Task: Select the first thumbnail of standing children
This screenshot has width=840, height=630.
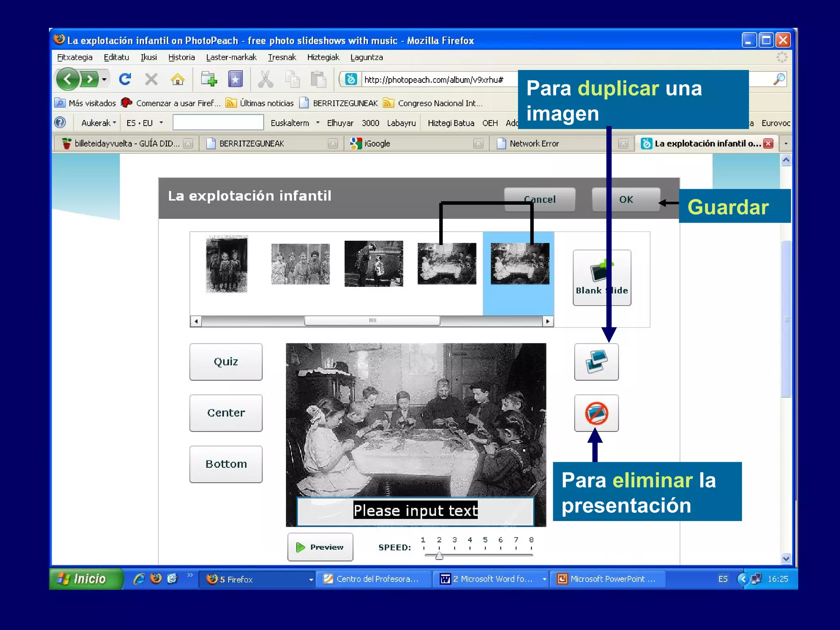Action: coord(226,264)
